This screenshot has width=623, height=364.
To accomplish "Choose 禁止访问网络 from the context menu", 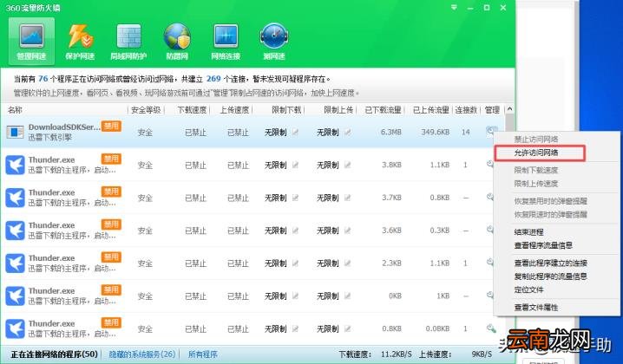I will click(536, 140).
